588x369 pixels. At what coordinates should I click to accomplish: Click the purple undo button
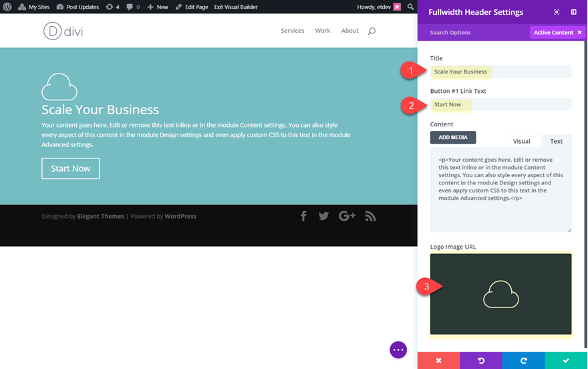(481, 360)
